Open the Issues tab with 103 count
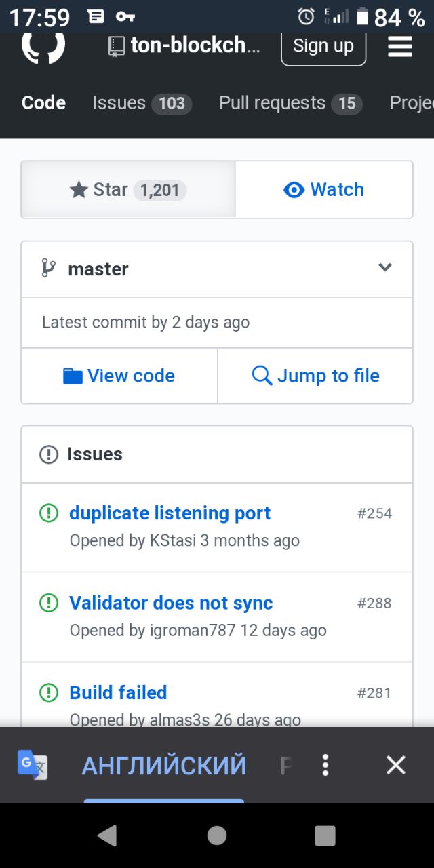This screenshot has height=868, width=434. point(142,103)
